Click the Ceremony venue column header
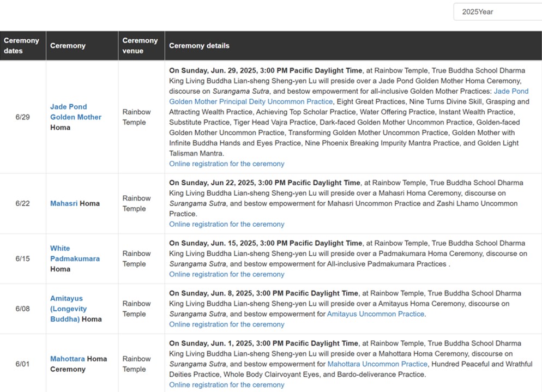Image resolution: width=542 pixels, height=392 pixels. [141, 46]
